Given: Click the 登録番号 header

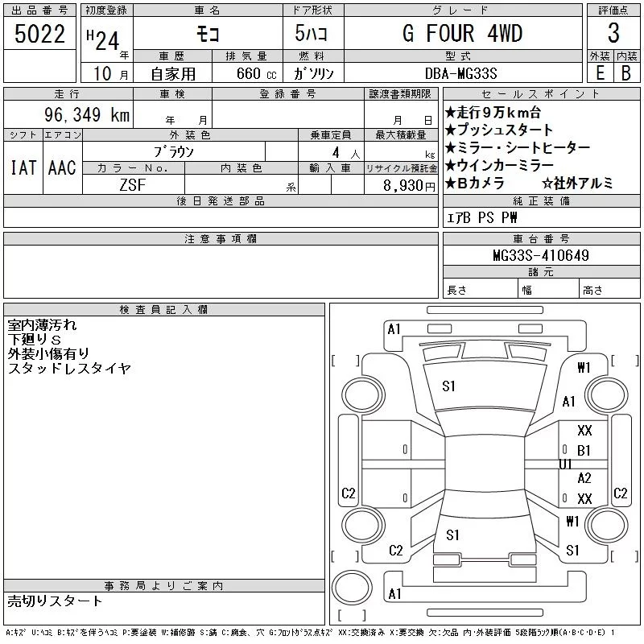Looking at the screenshot, I should (288, 94).
